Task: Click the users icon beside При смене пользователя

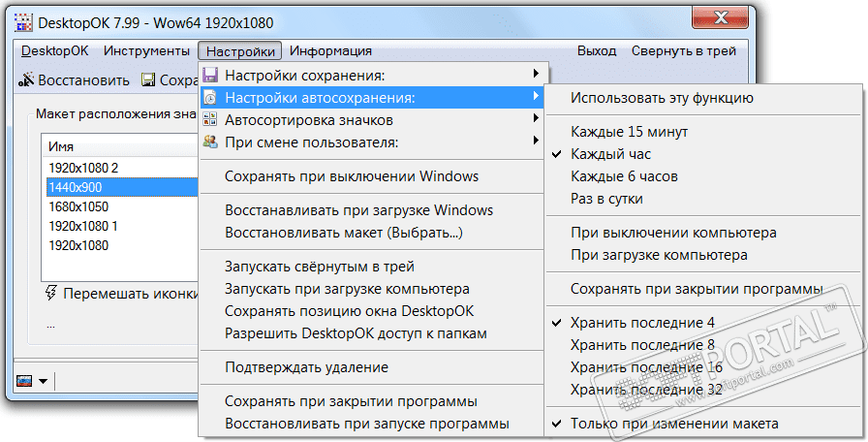Action: tap(210, 143)
